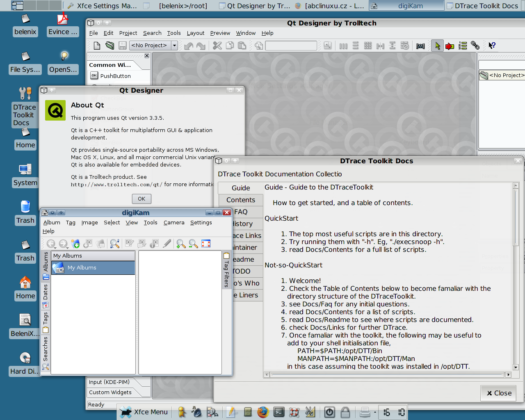
Task: Click DTrace Docs vertical scrollbar
Action: click(516, 277)
